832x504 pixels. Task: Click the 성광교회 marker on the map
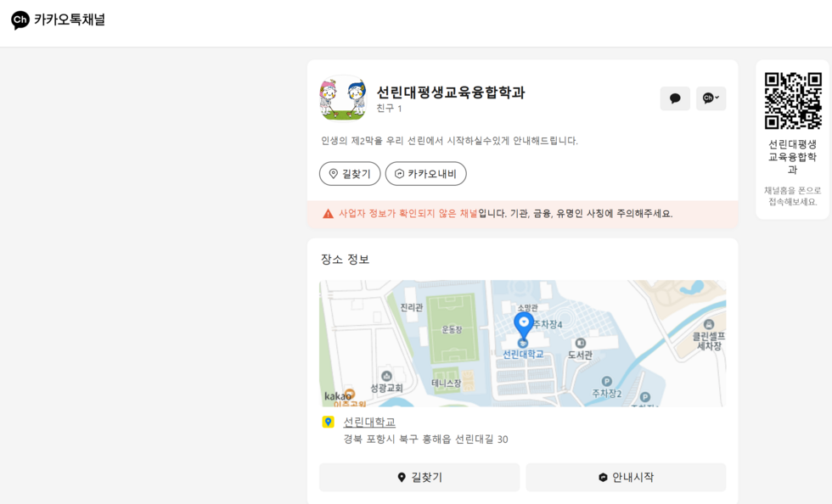(386, 376)
